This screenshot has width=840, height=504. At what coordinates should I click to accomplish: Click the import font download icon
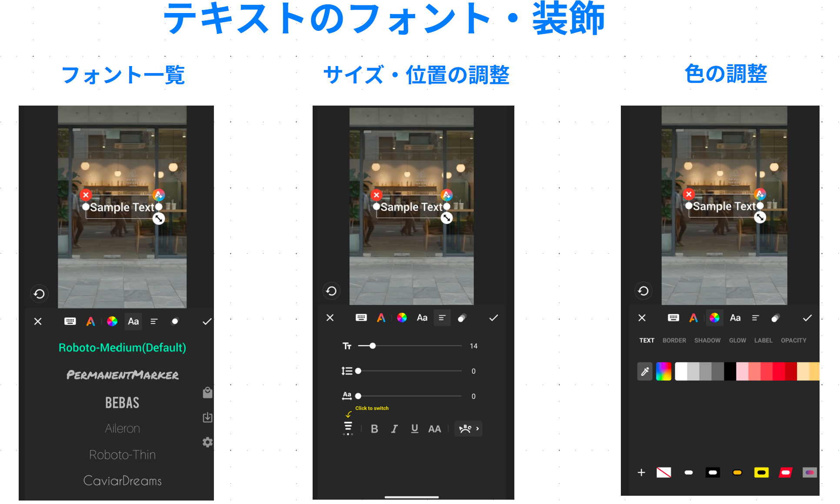207,418
